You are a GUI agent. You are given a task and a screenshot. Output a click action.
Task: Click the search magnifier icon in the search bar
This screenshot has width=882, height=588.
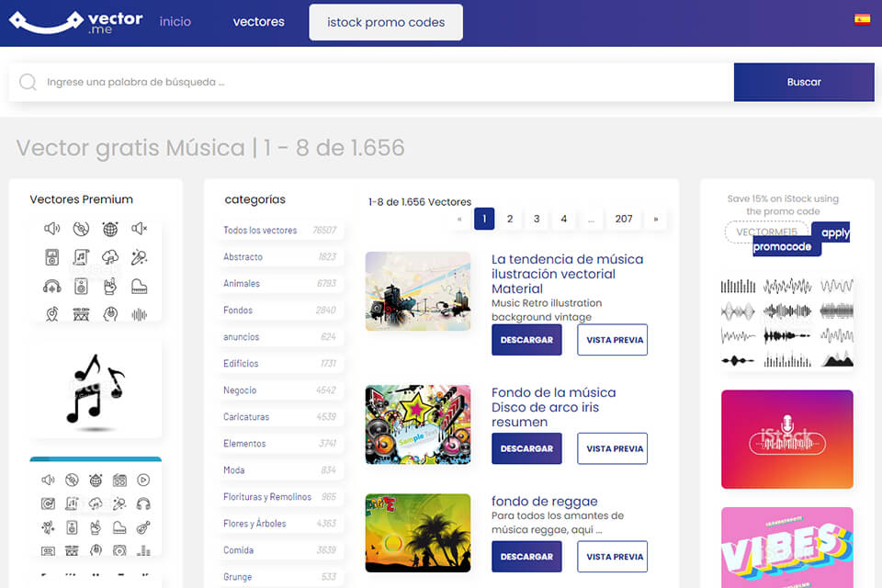pyautogui.click(x=28, y=82)
